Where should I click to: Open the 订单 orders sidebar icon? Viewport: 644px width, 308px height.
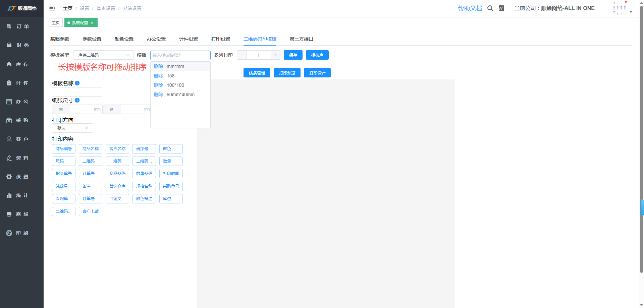[9, 26]
